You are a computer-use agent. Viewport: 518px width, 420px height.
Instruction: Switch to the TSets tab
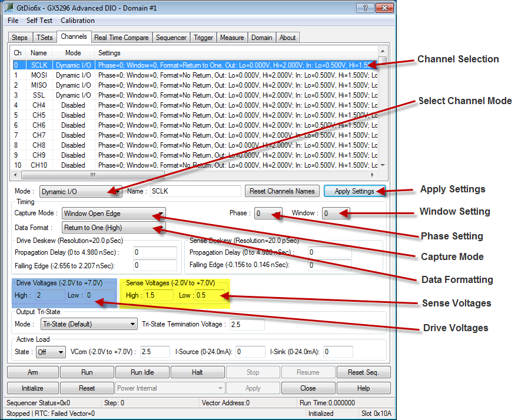[x=45, y=38]
